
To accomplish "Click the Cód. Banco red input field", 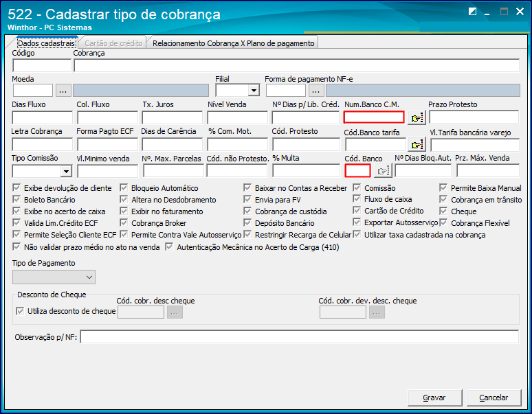I will (357, 171).
